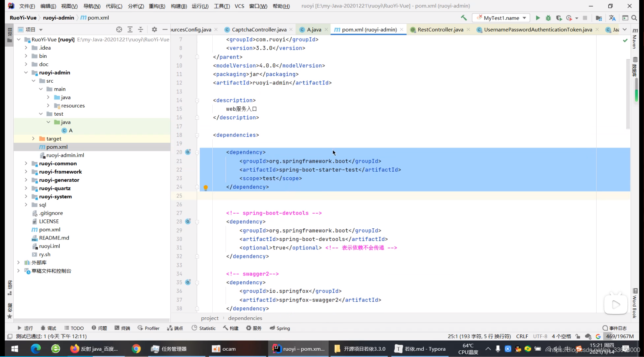This screenshot has width=644, height=357.
Task: Click gutter icon on line 35 dependency
Action: click(x=188, y=282)
